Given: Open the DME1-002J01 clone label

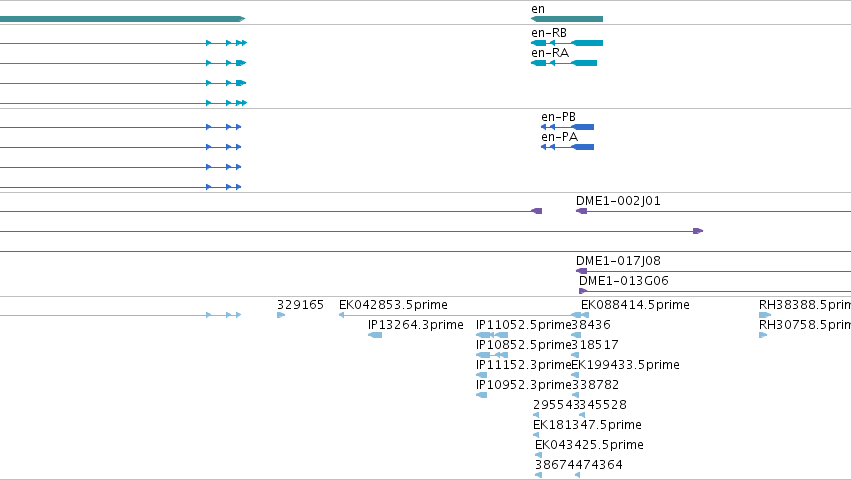Looking at the screenshot, I should pos(618,201).
